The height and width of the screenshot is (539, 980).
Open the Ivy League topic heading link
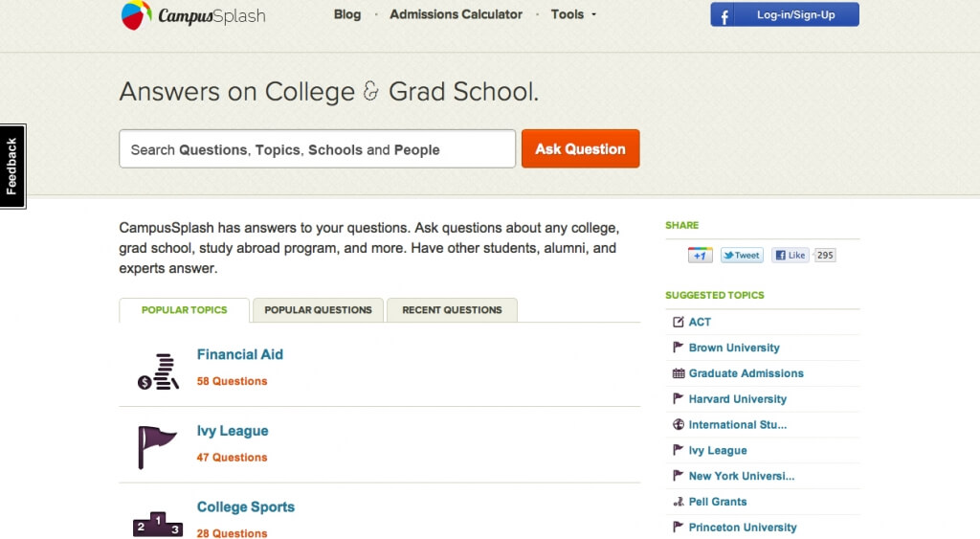pyautogui.click(x=233, y=431)
